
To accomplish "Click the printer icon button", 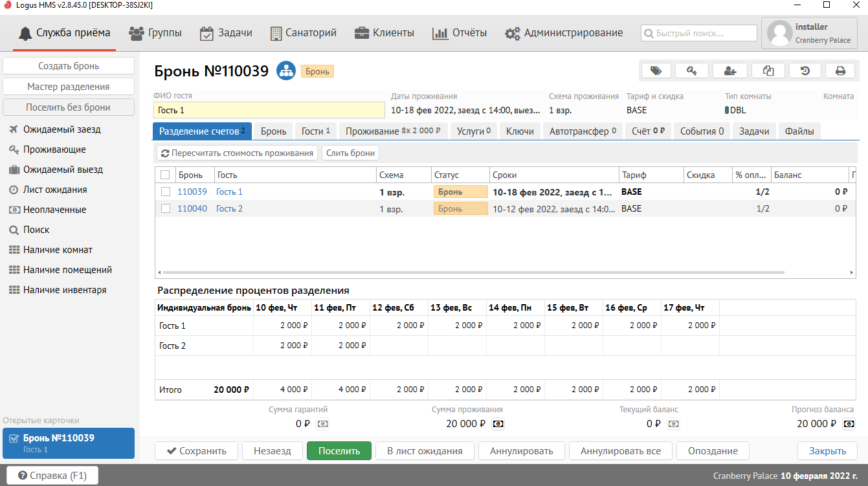I will click(x=840, y=71).
